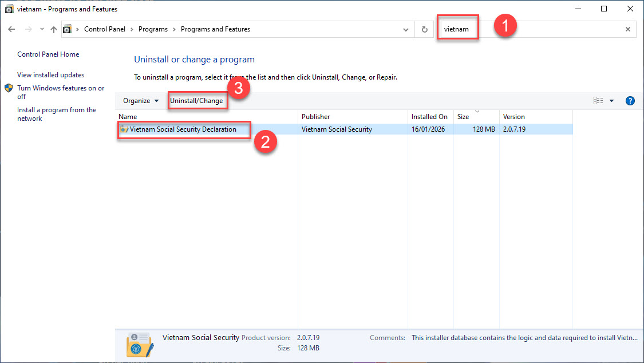Click the view layout icon
The width and height of the screenshot is (644, 363).
click(x=598, y=101)
